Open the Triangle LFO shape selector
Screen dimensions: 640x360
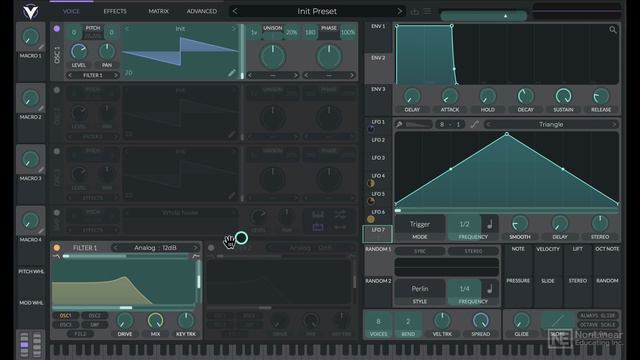pyautogui.click(x=551, y=124)
